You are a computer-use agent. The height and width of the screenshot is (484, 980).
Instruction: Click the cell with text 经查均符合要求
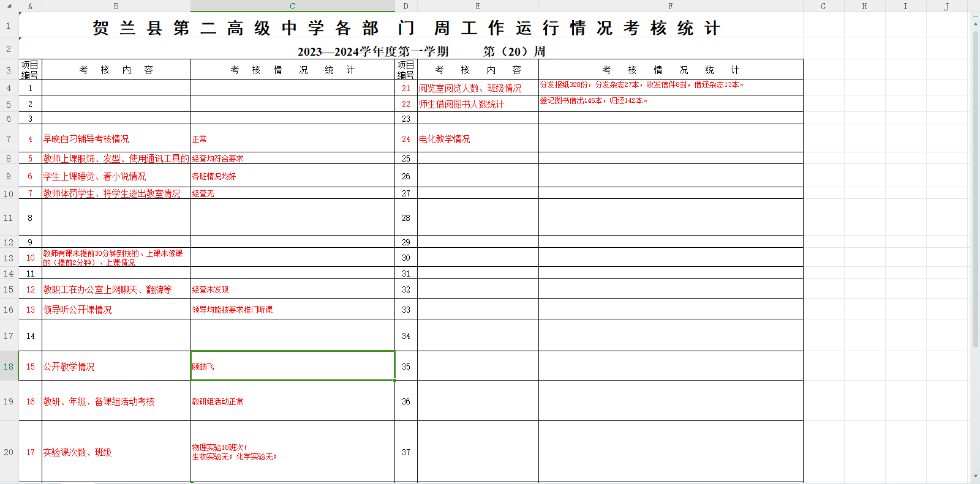292,158
